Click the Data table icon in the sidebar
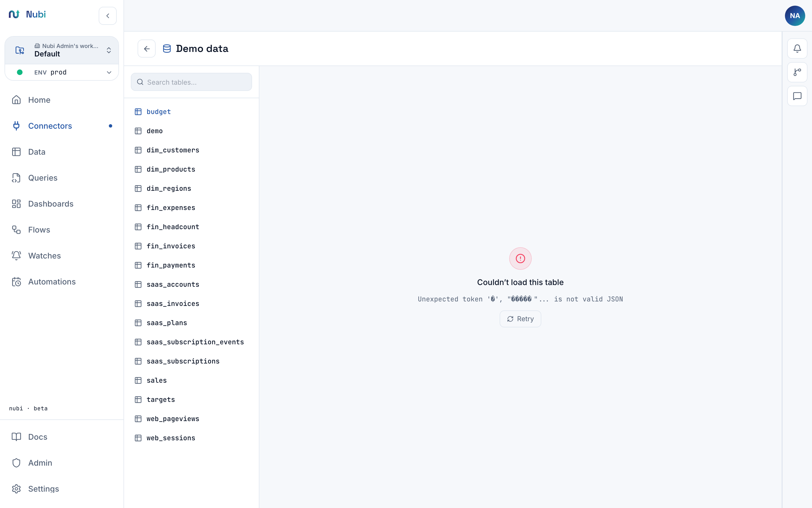Image resolution: width=812 pixels, height=508 pixels. [16, 152]
